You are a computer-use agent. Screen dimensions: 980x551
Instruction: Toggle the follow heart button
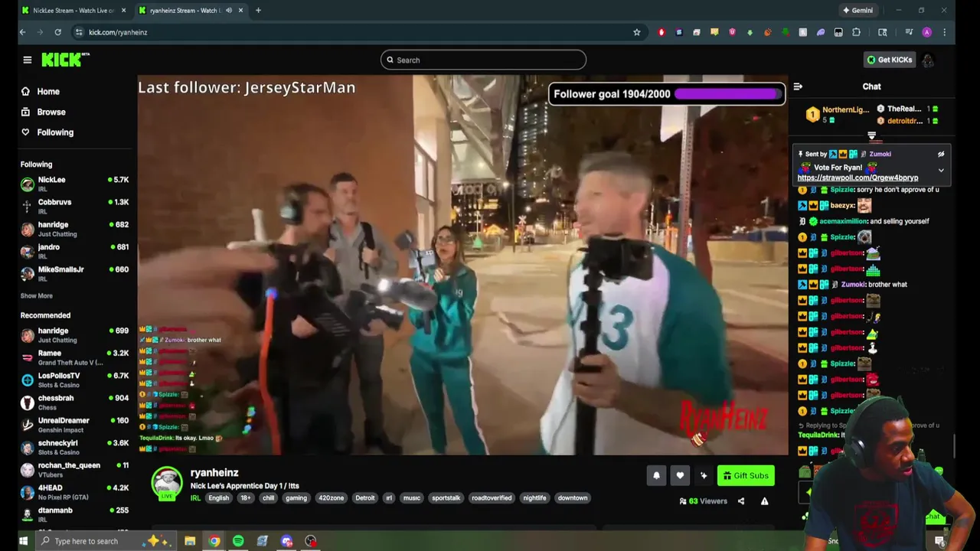coord(680,476)
